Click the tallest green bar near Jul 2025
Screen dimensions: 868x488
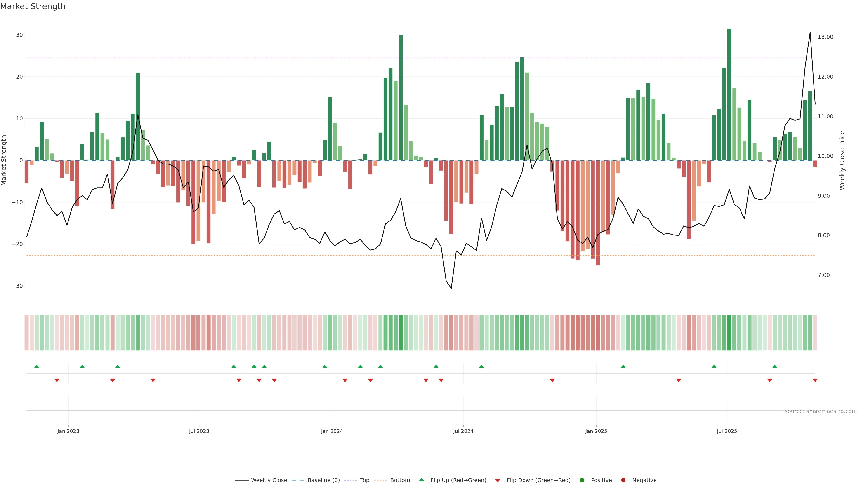pyautogui.click(x=729, y=94)
